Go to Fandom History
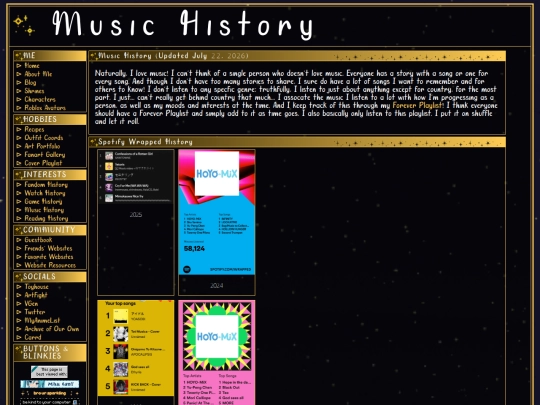 click(x=46, y=185)
